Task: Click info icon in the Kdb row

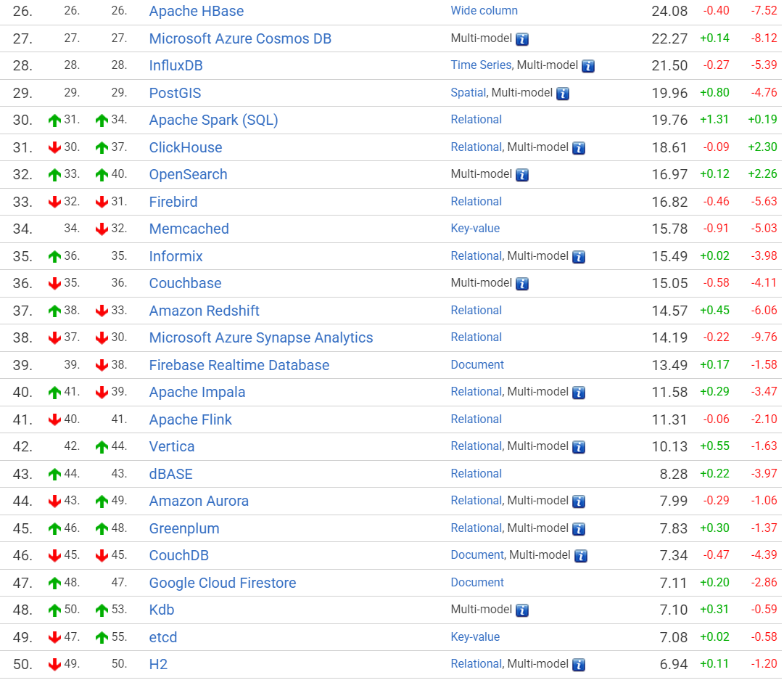Action: click(x=522, y=610)
